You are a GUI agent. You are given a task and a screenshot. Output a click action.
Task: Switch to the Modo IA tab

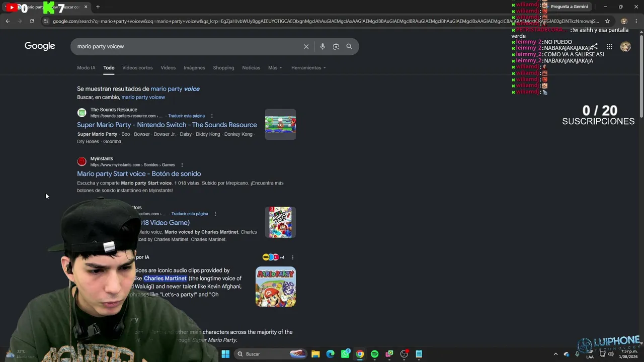[86, 68]
